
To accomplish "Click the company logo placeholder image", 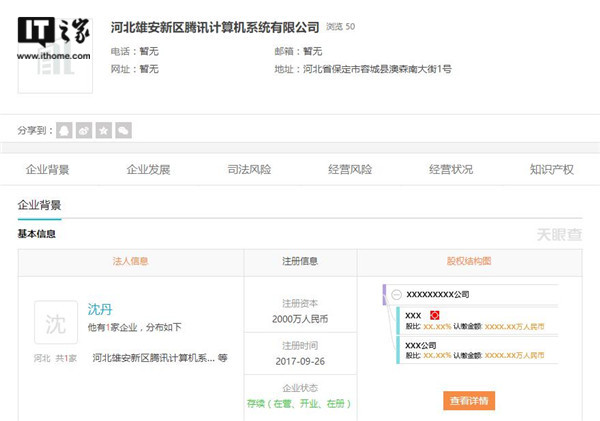I will tap(55, 55).
